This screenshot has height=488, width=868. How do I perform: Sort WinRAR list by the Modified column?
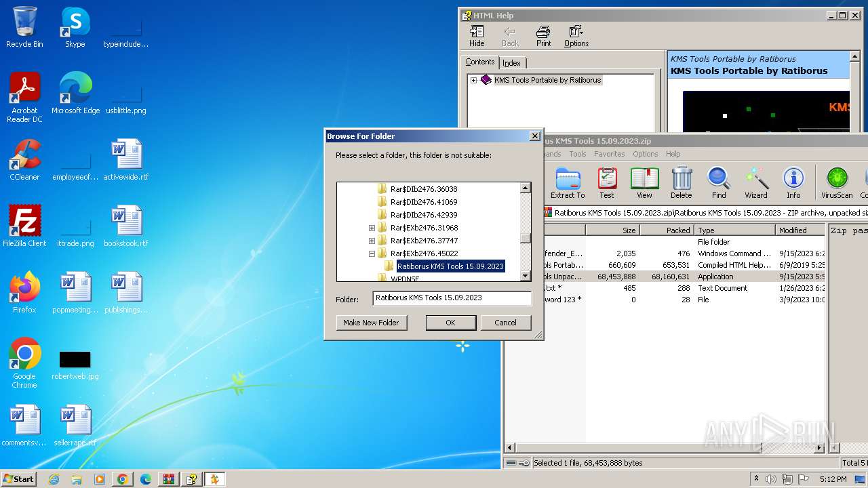[800, 230]
